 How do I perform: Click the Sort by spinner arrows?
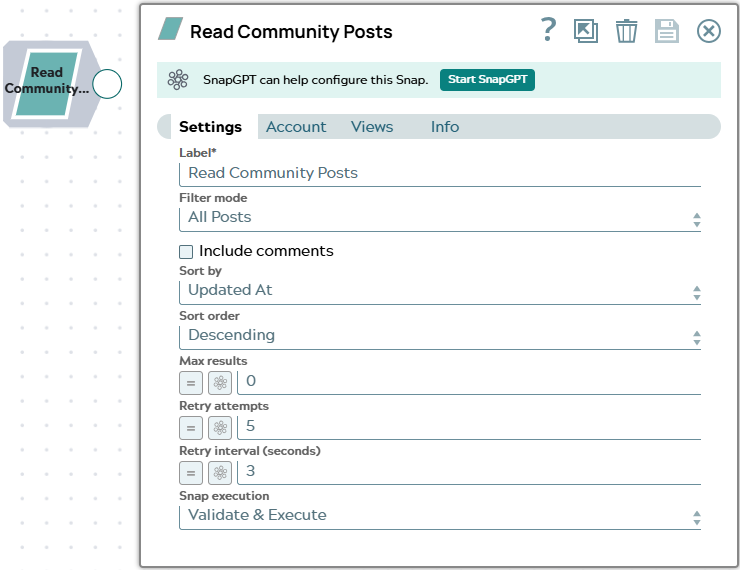[x=697, y=293]
